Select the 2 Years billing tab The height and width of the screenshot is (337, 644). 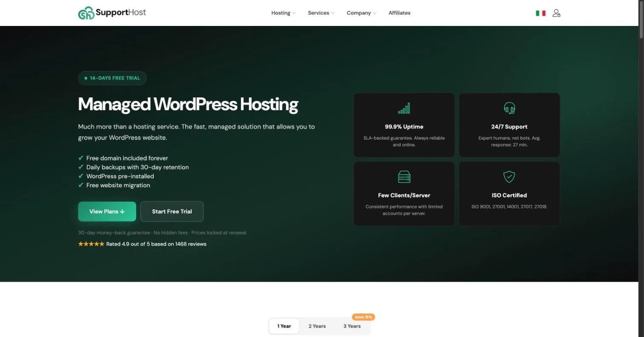[x=317, y=326]
